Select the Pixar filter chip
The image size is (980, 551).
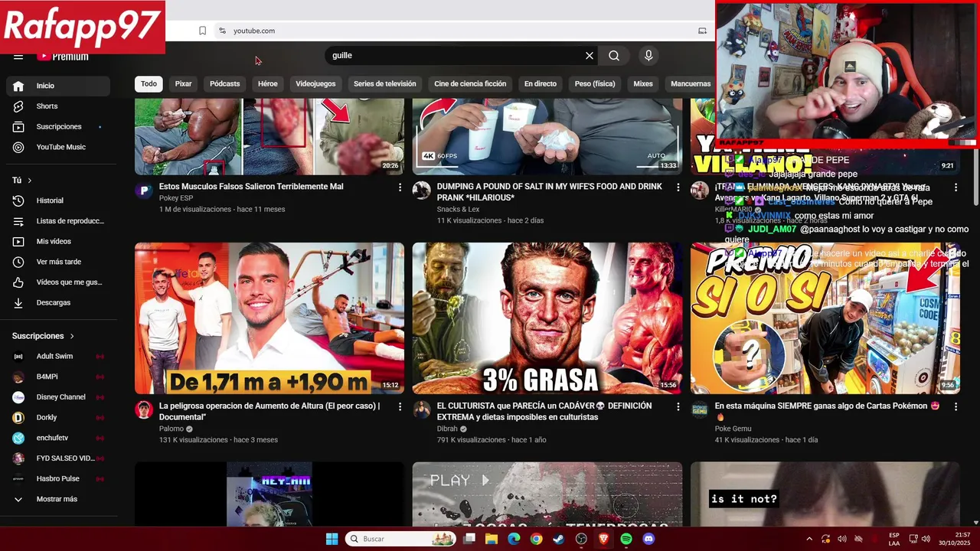[x=184, y=84]
